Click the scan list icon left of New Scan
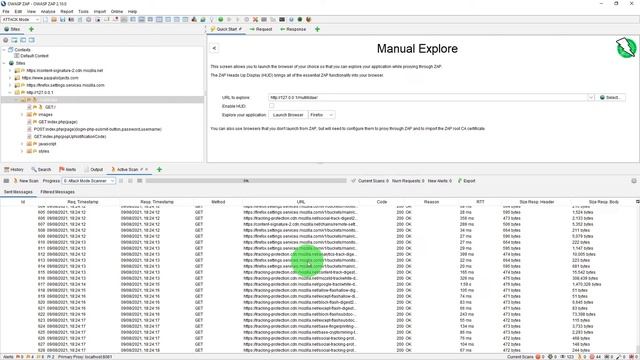The image size is (640, 360). coord(6,181)
